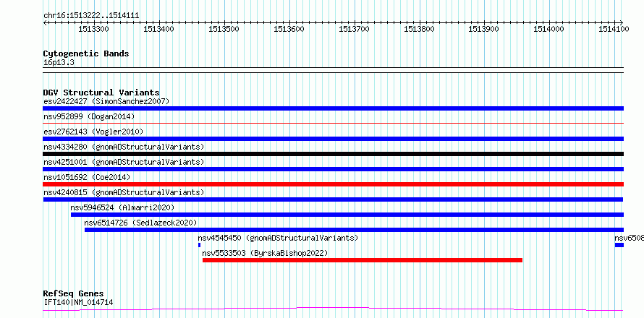Click ruler position 1514000

click(x=549, y=29)
